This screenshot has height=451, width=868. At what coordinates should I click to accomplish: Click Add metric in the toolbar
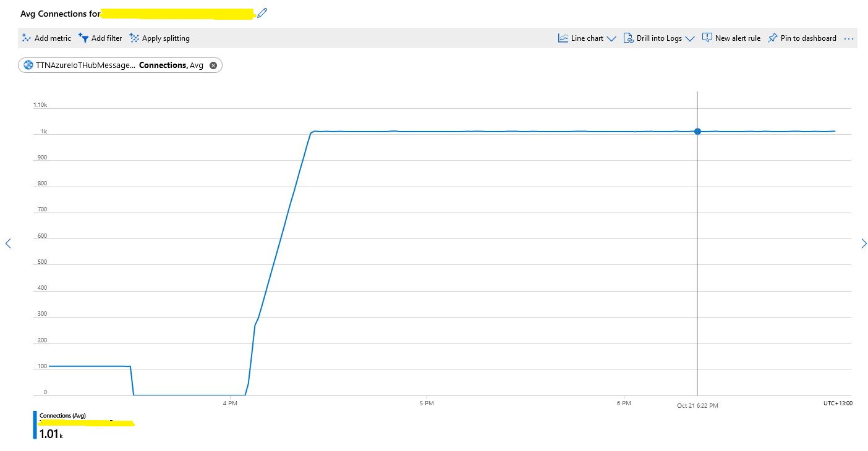click(46, 38)
